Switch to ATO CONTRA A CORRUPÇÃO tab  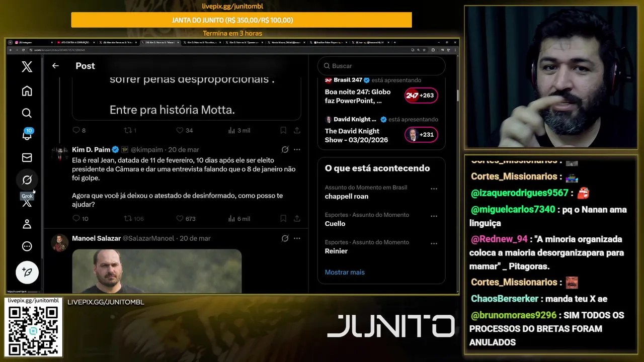(75, 42)
